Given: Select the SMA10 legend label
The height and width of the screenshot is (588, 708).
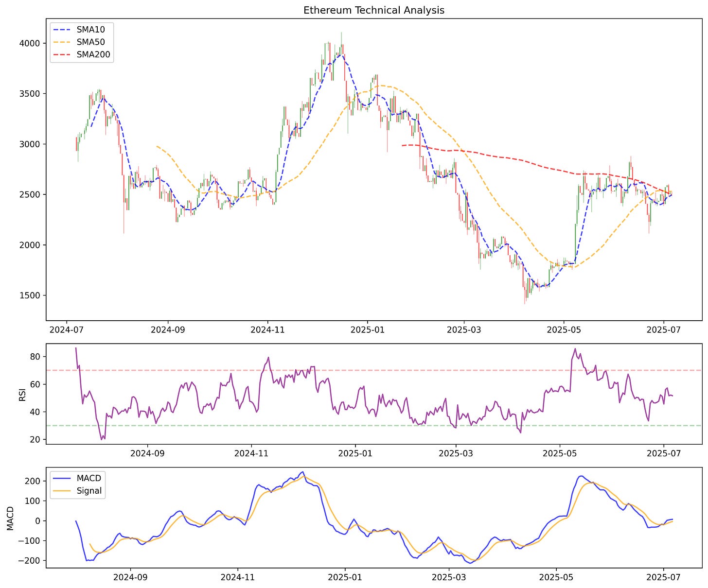Looking at the screenshot, I should pos(90,30).
